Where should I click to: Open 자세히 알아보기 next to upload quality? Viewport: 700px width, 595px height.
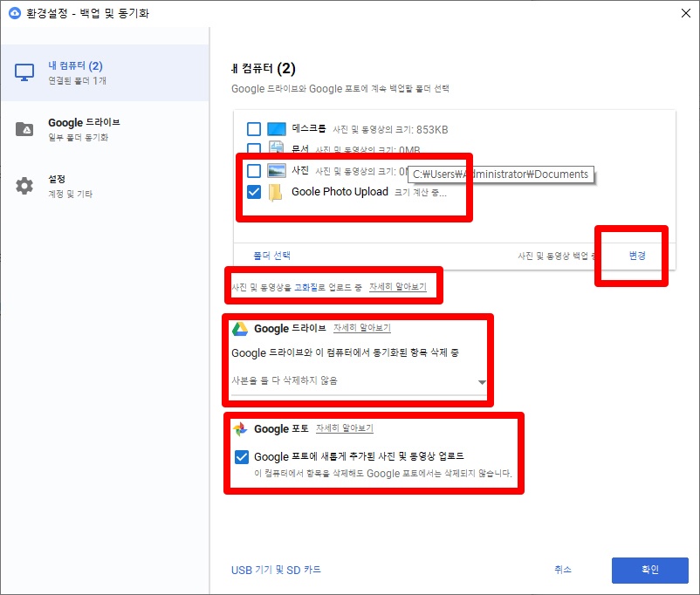point(398,287)
